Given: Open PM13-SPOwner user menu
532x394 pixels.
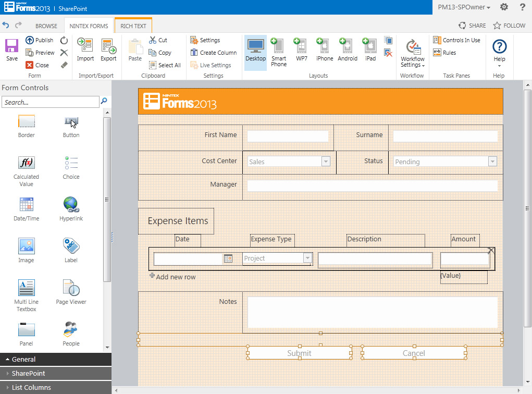Looking at the screenshot, I should pyautogui.click(x=464, y=7).
